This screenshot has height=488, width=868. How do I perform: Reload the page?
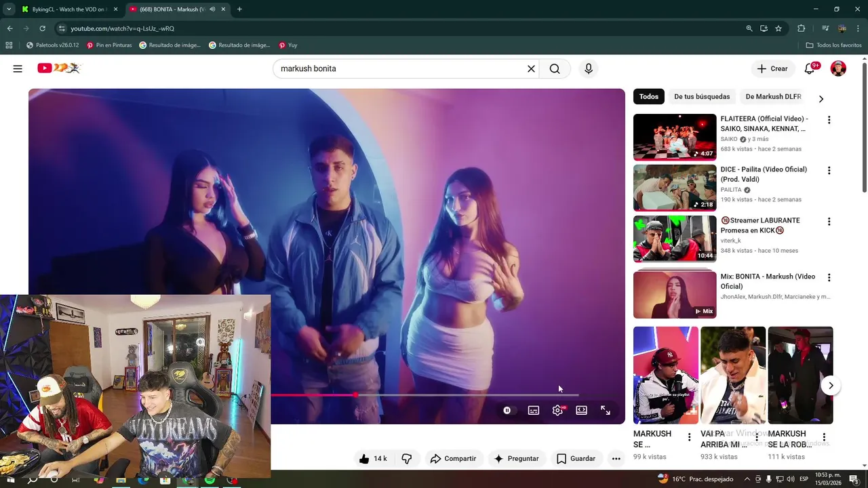(42, 28)
